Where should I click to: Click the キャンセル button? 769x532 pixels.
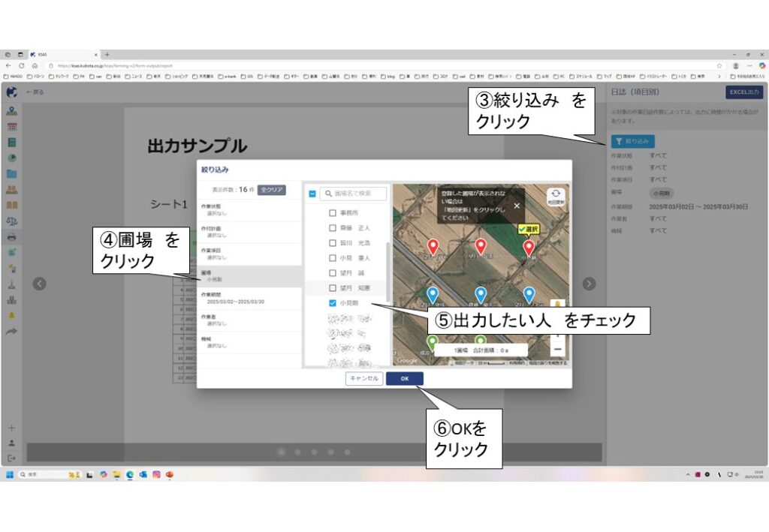coord(364,378)
